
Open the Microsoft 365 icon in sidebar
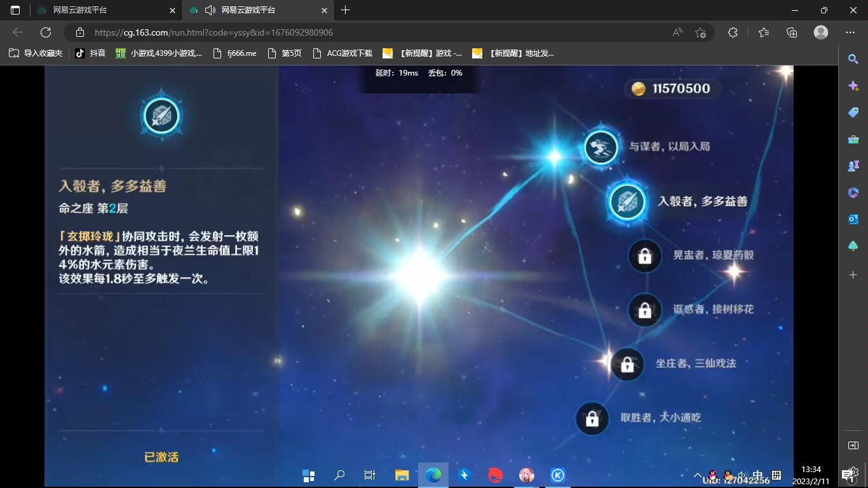pyautogui.click(x=853, y=193)
